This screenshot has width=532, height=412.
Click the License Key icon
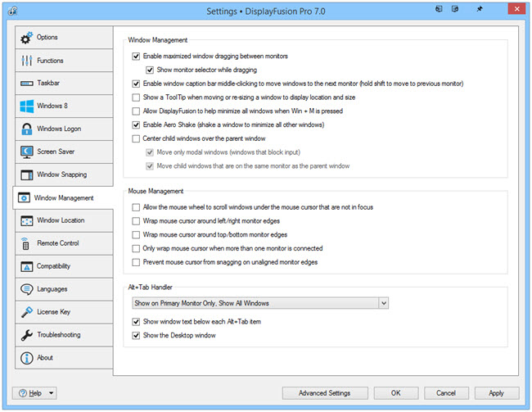(x=26, y=312)
